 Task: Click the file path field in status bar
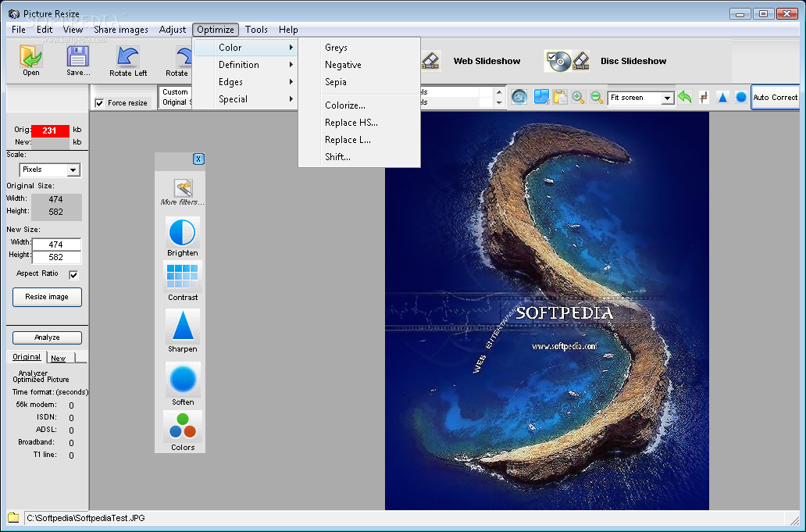point(405,518)
